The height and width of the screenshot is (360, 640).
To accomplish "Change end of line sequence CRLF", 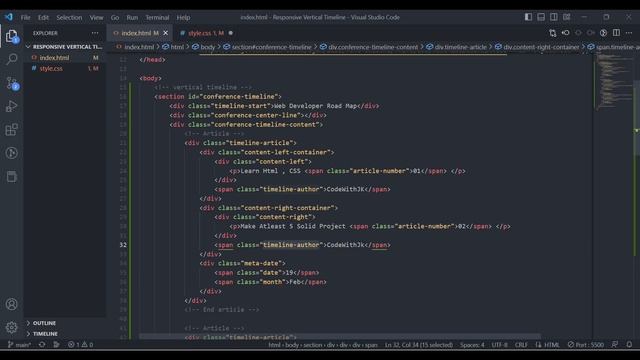I will pos(521,344).
